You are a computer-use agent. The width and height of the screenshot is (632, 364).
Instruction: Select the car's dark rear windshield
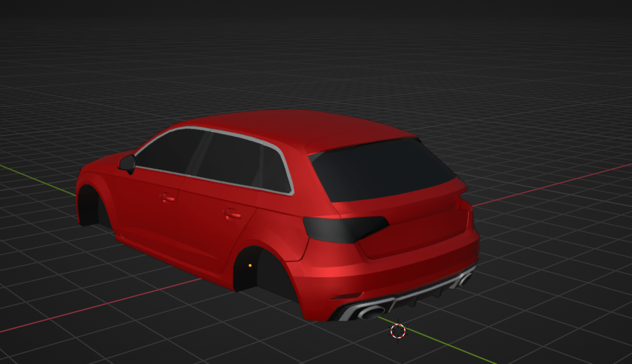tap(383, 169)
